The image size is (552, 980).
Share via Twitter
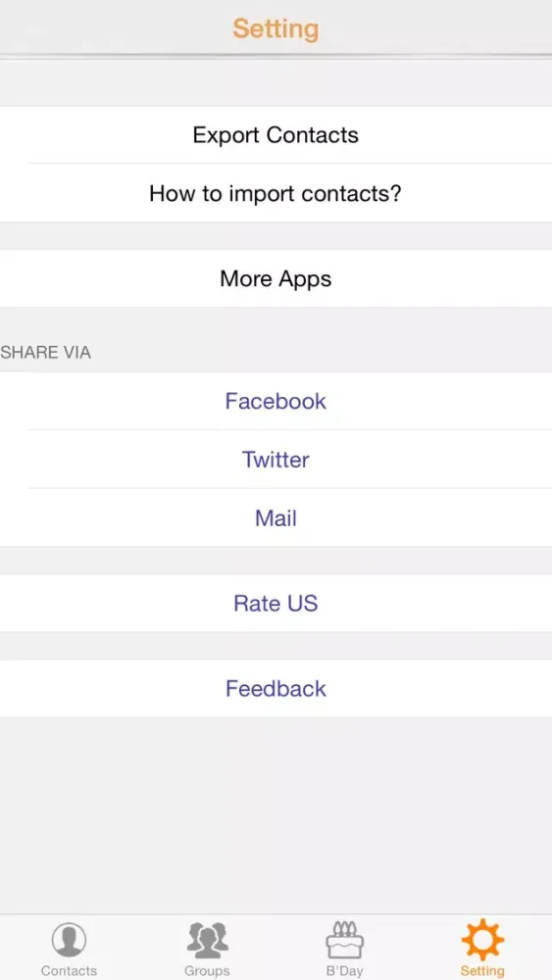click(x=276, y=460)
